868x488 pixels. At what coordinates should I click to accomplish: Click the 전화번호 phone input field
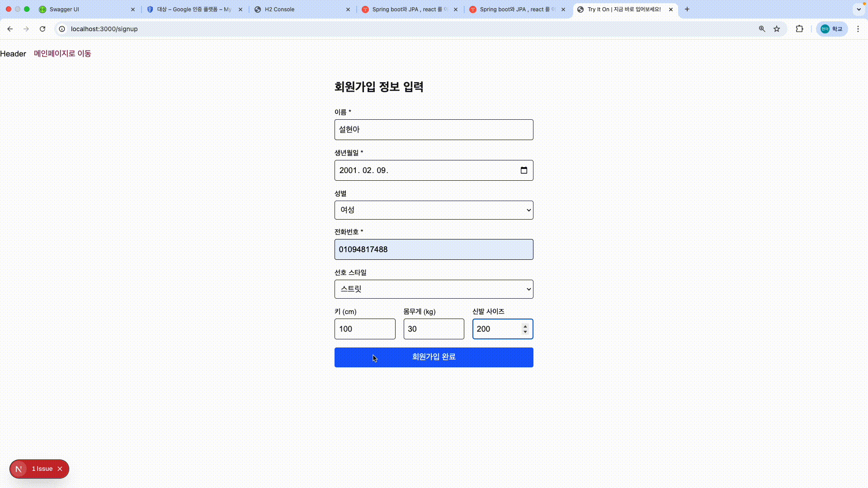(x=434, y=249)
